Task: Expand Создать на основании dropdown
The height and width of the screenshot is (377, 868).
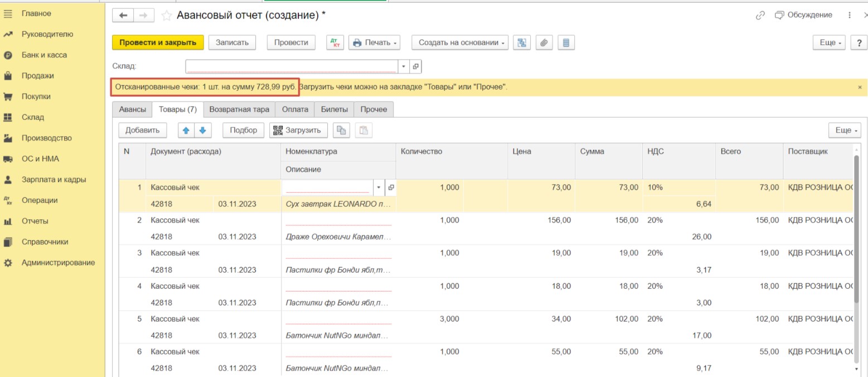Action: coord(460,42)
